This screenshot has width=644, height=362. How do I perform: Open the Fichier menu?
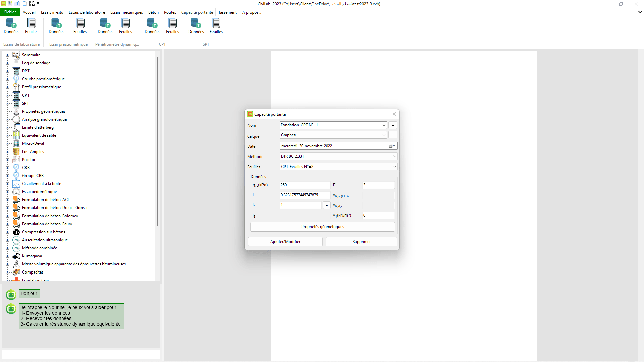click(x=10, y=12)
